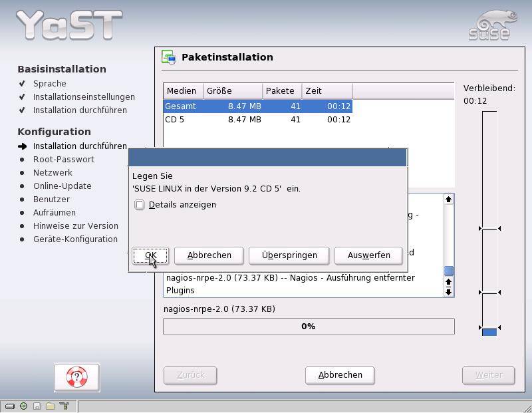Viewport: 532px width, 413px height.
Task: Click the nagios-nrpe-2.0 log entry text
Action: [291, 284]
